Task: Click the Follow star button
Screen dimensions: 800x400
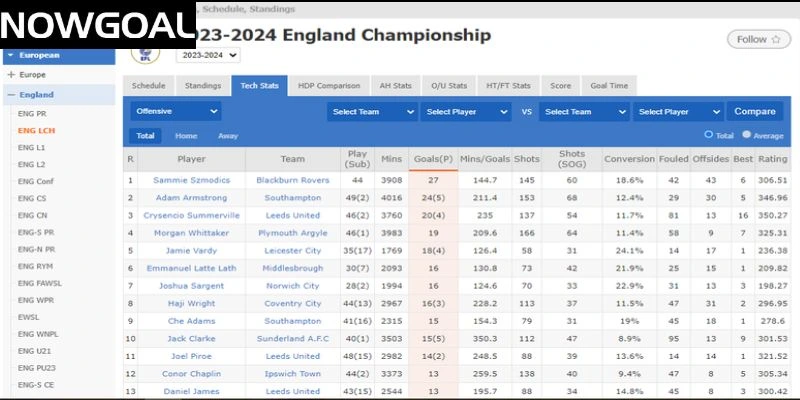Action: click(758, 40)
